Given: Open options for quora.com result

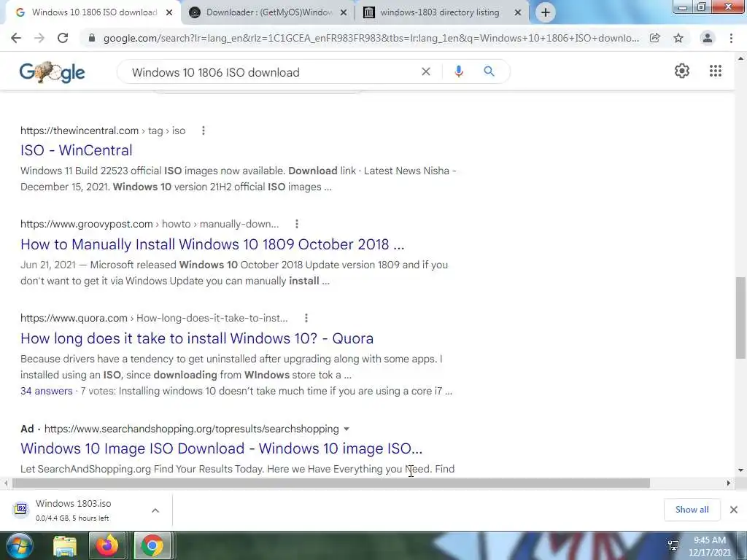Looking at the screenshot, I should coord(306,318).
